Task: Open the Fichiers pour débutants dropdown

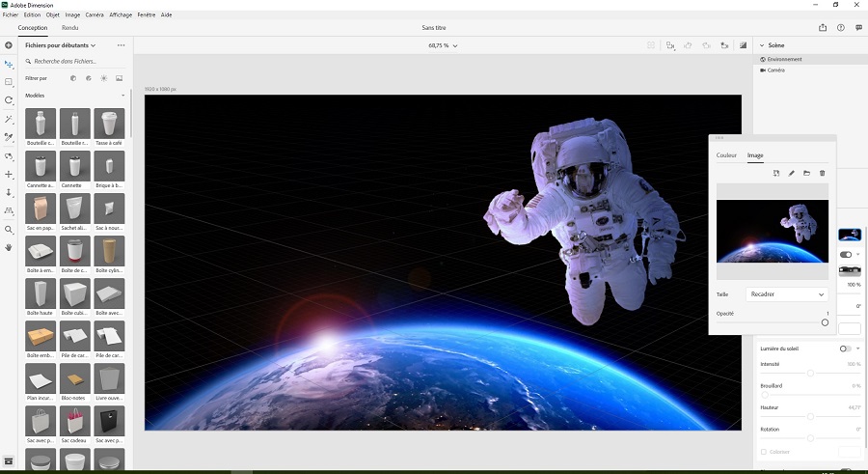Action: tap(61, 45)
